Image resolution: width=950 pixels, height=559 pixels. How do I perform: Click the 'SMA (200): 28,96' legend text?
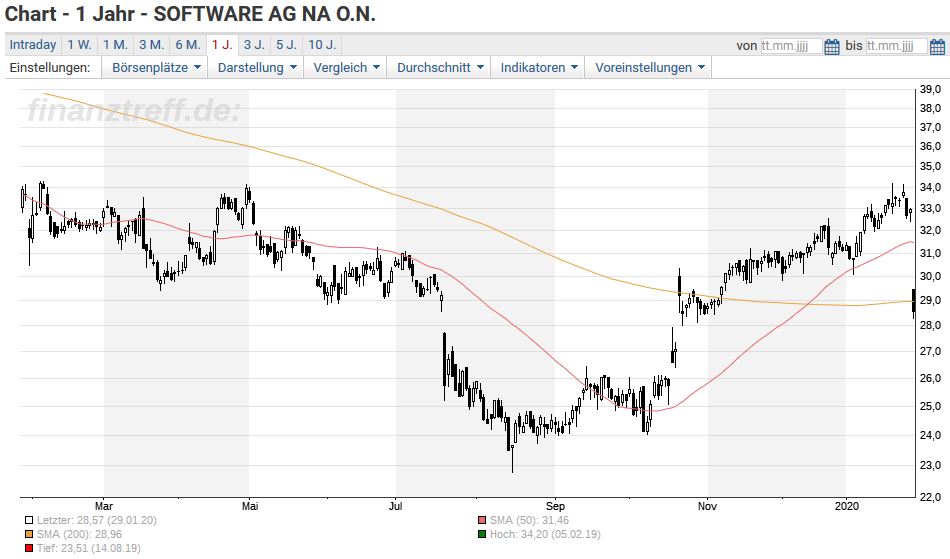click(79, 534)
